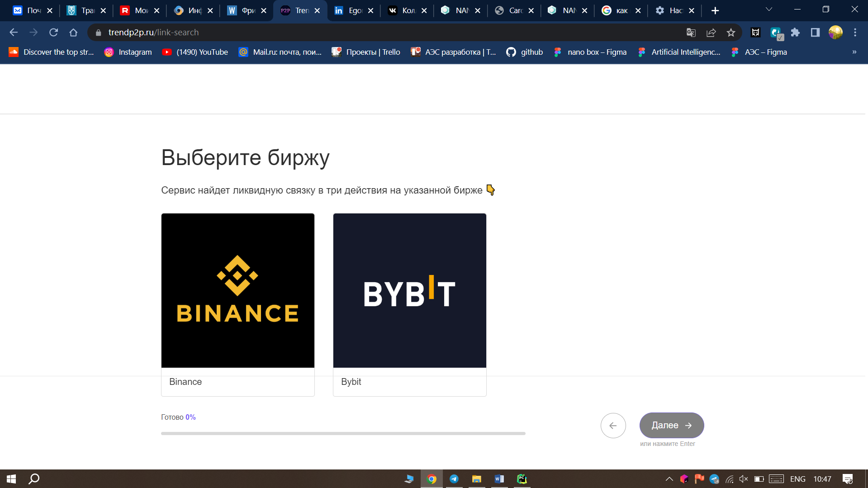The image size is (868, 488).
Task: Select the Bybit exchange logo card
Action: coord(410,290)
